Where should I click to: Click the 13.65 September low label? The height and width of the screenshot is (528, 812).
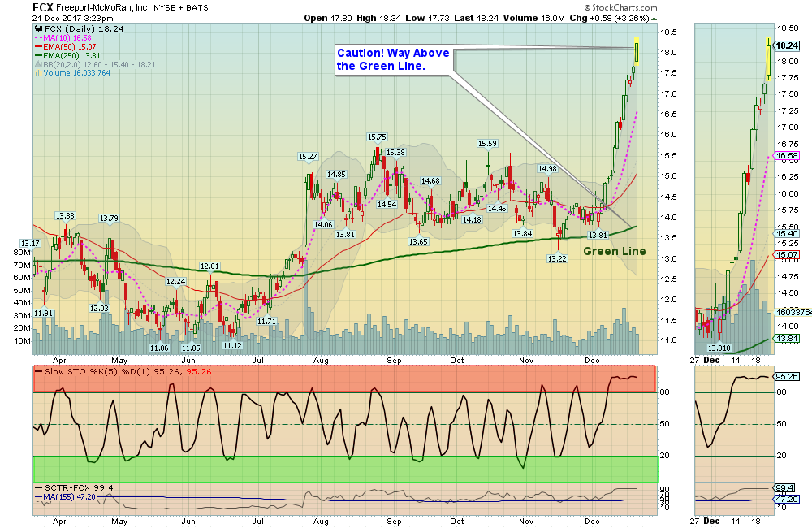tap(418, 241)
